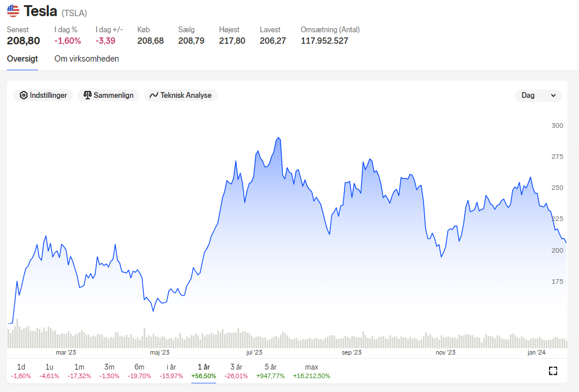Select the 6m time range
Screen dimensions: 579x392
[x=139, y=371]
